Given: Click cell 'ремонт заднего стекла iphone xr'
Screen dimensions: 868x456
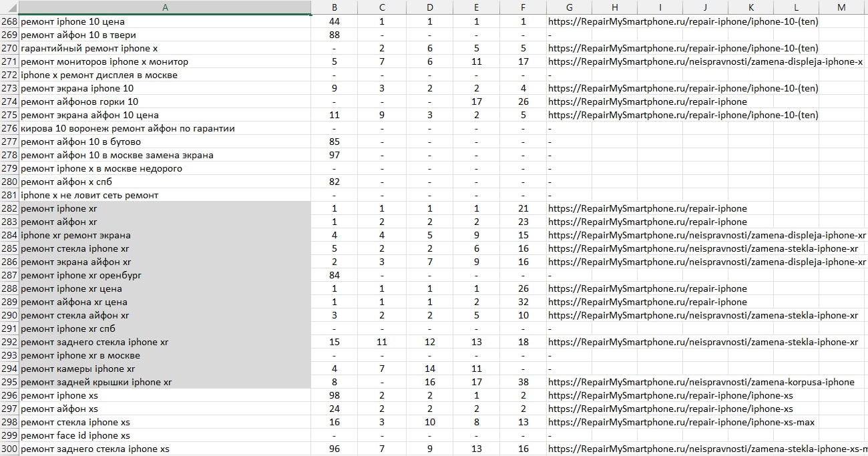Looking at the screenshot, I should [x=165, y=342].
